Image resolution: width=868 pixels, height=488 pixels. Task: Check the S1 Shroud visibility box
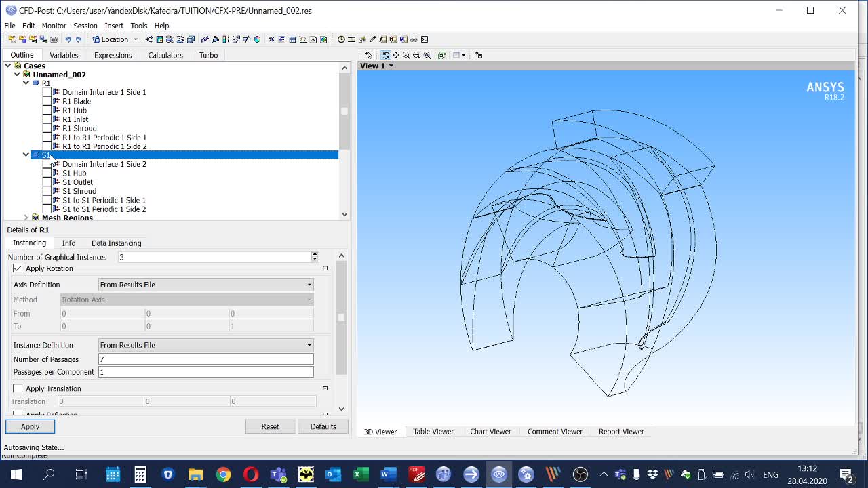[x=47, y=191]
